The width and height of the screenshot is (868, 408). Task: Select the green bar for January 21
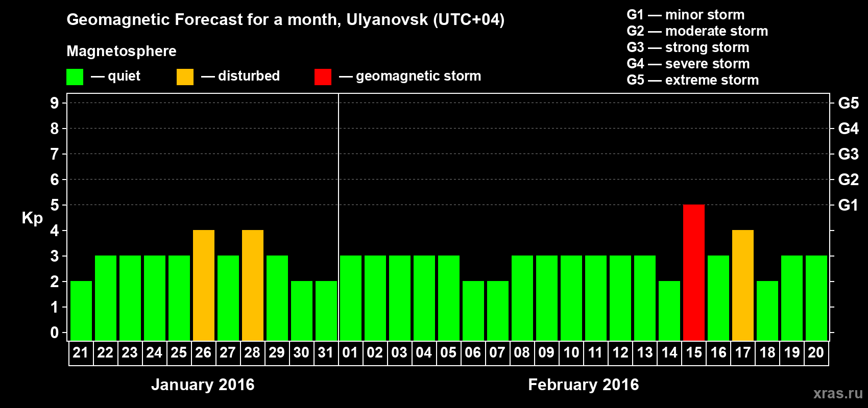pos(81,311)
